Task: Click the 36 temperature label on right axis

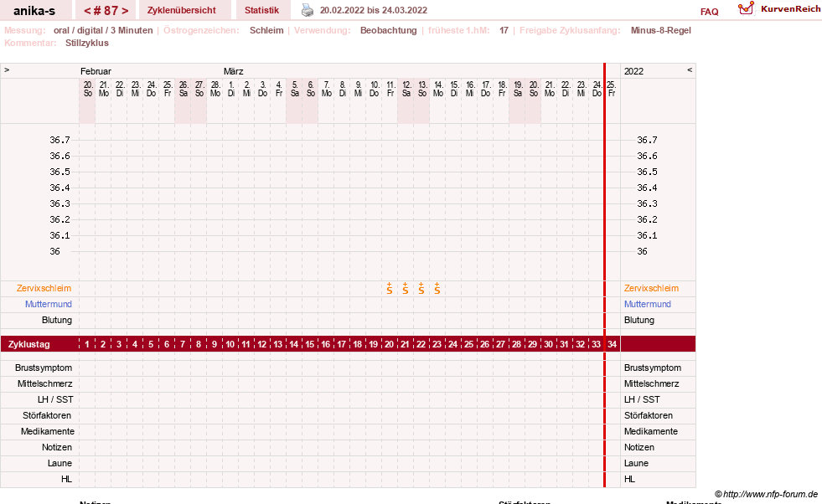Action: pos(642,251)
